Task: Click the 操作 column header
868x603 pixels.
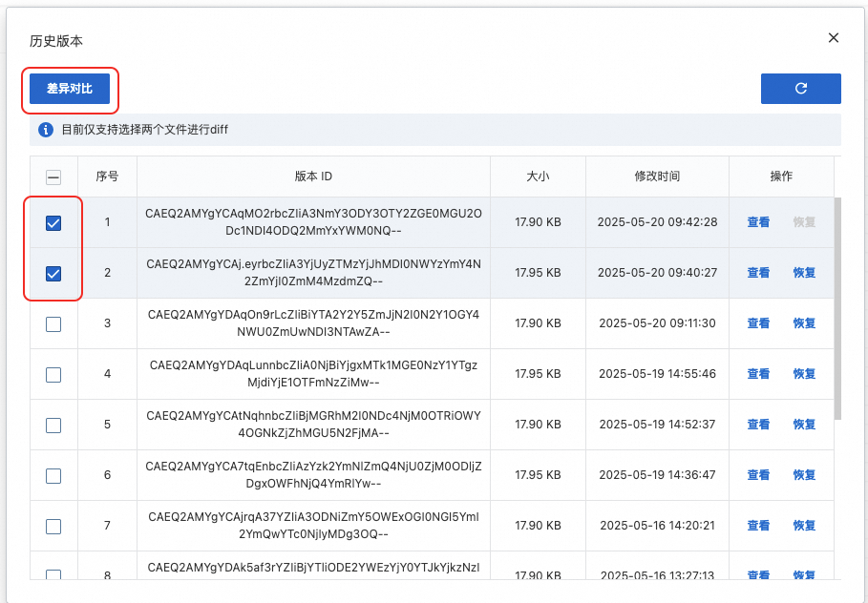Action: pos(781,177)
